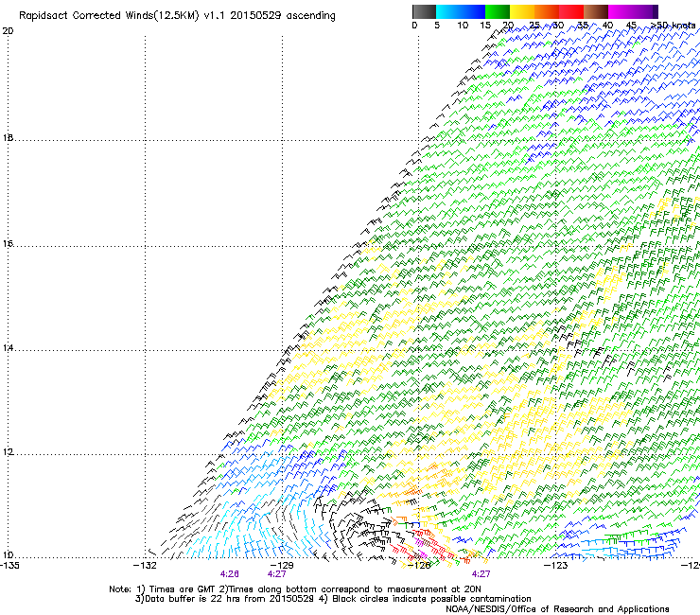Click the legend value "0" under color bar
The image size is (700, 615).
point(414,26)
